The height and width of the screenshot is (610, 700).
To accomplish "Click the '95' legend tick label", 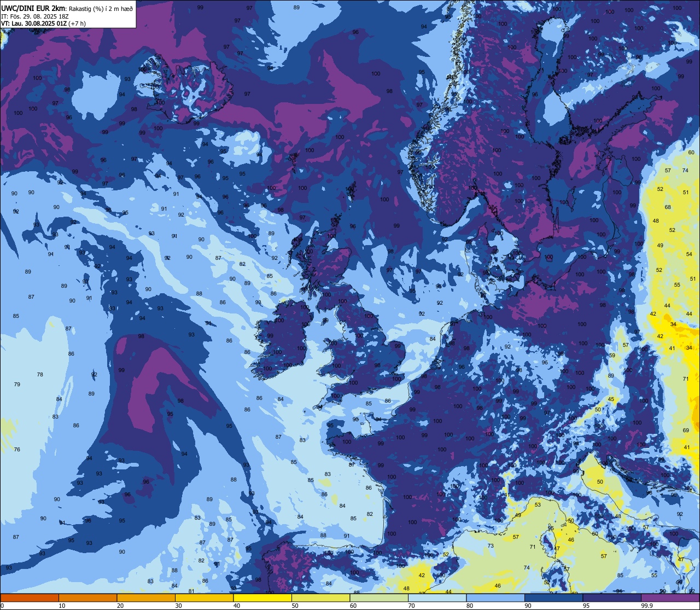I will tap(586, 606).
